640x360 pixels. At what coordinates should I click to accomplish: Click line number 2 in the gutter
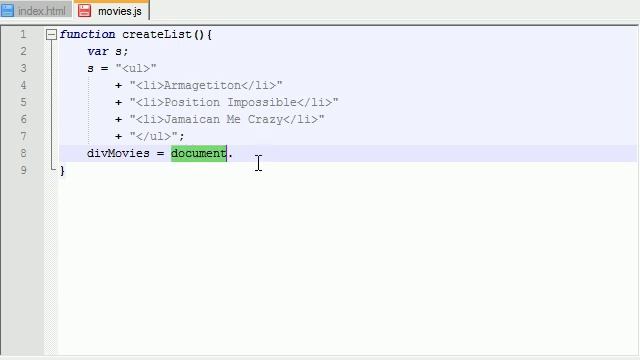coord(23,51)
